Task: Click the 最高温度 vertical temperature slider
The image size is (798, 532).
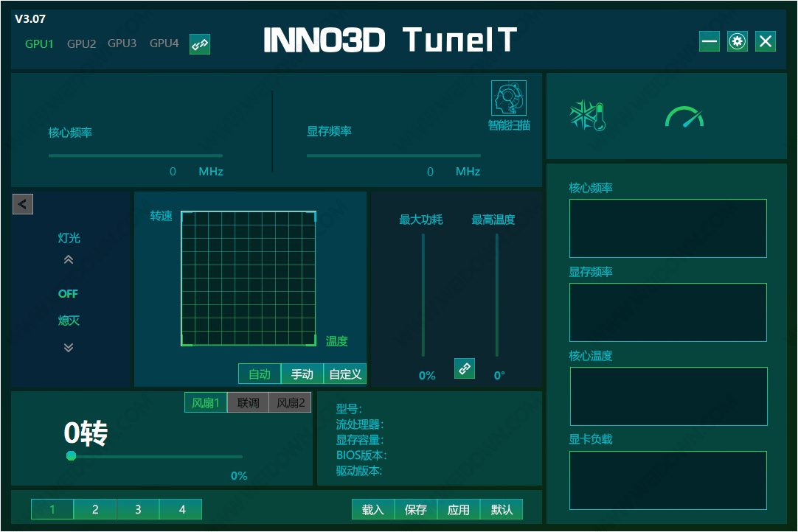Action: point(497,295)
